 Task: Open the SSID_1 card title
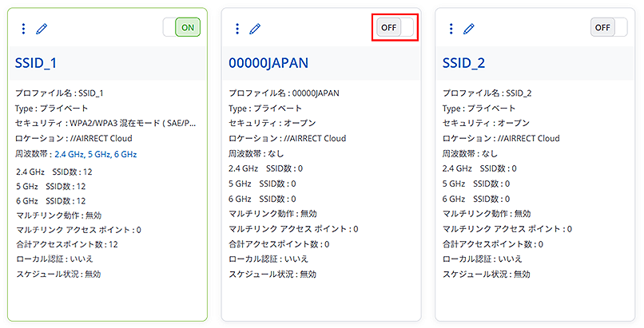coord(36,63)
